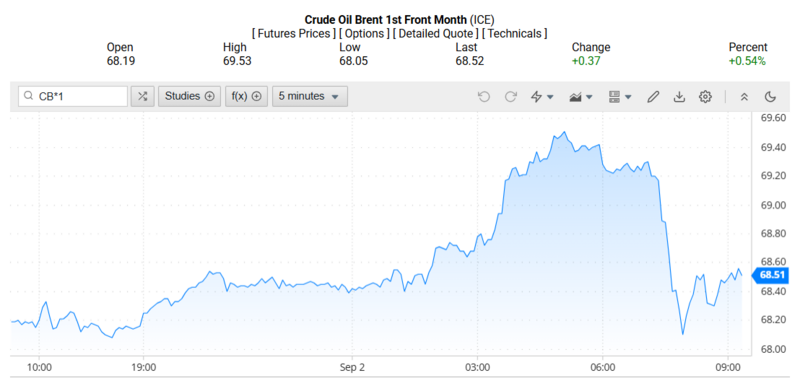Click the CB*1 symbol search field
Viewport: 800px width, 378px height.
(x=73, y=96)
